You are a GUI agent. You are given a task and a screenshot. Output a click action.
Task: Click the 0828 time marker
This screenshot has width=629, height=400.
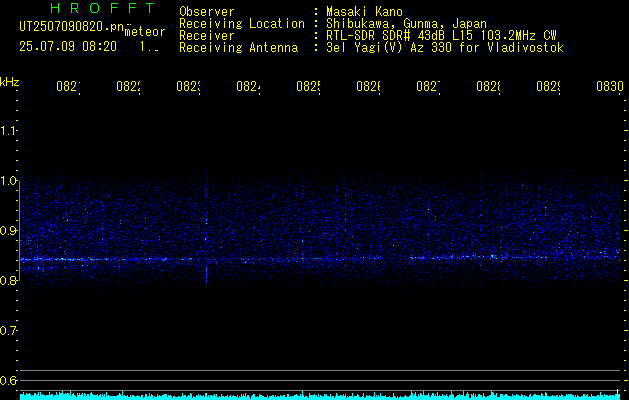[x=488, y=87]
